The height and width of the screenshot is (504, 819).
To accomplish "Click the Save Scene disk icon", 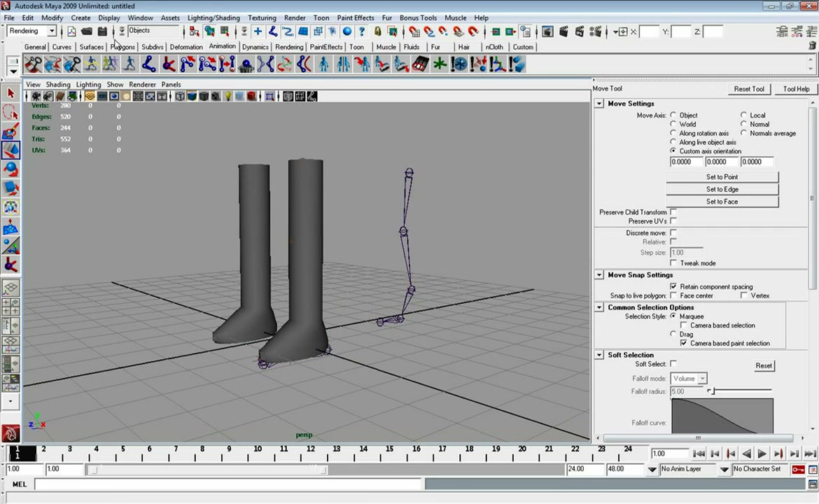I will 102,32.
